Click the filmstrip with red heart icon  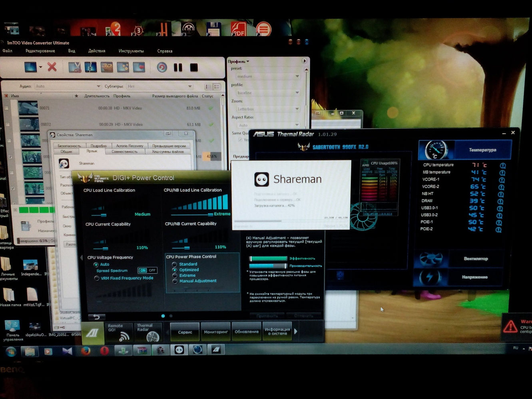(x=139, y=67)
